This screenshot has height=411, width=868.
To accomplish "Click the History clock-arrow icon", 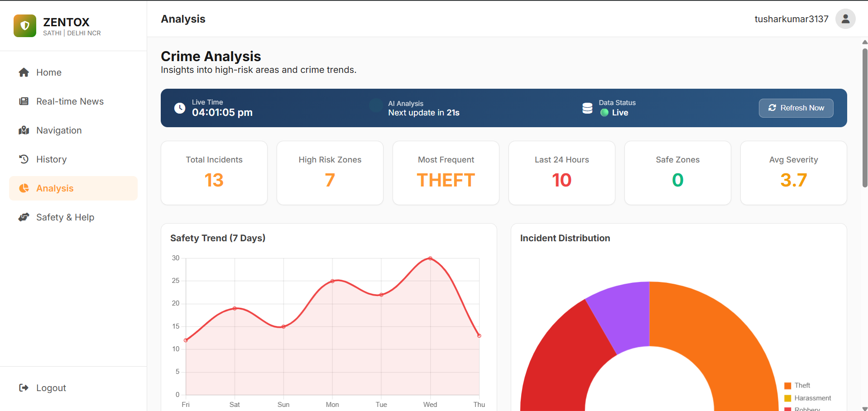I will click(x=24, y=159).
